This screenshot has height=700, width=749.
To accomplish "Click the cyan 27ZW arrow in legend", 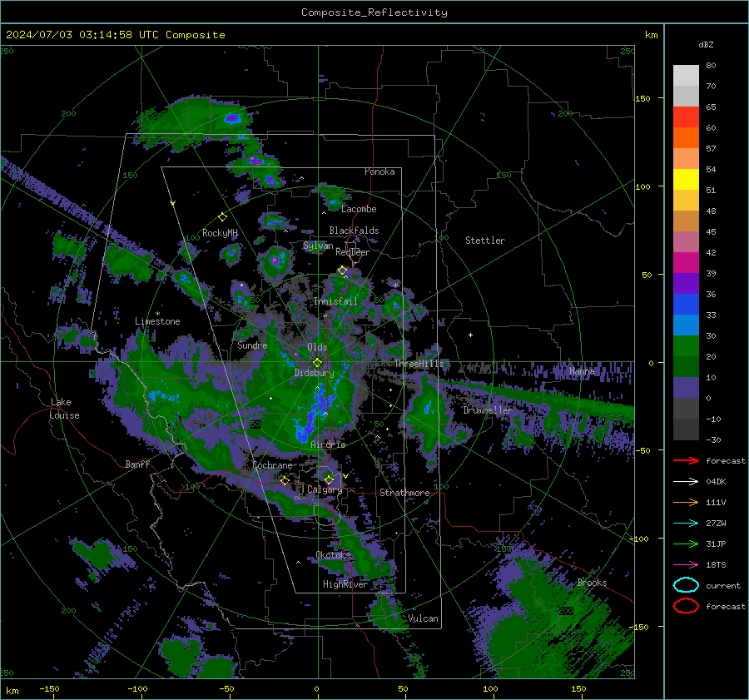I will (686, 524).
